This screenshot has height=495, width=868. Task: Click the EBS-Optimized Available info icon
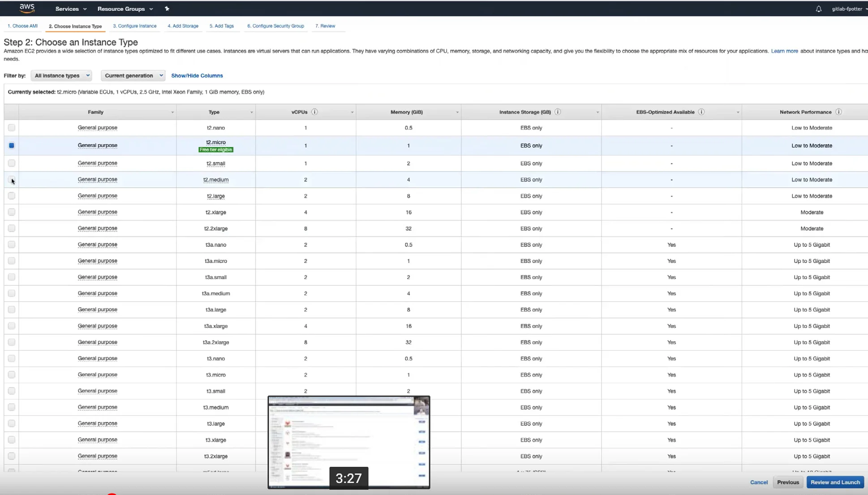(701, 112)
